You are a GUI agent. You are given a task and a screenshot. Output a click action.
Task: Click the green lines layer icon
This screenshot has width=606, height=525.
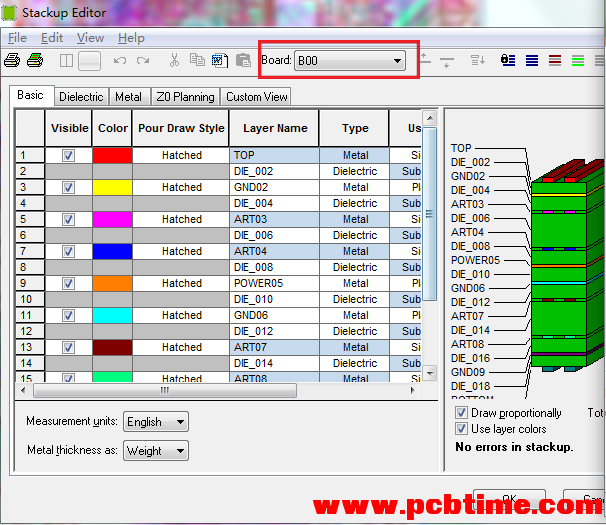[x=577, y=60]
